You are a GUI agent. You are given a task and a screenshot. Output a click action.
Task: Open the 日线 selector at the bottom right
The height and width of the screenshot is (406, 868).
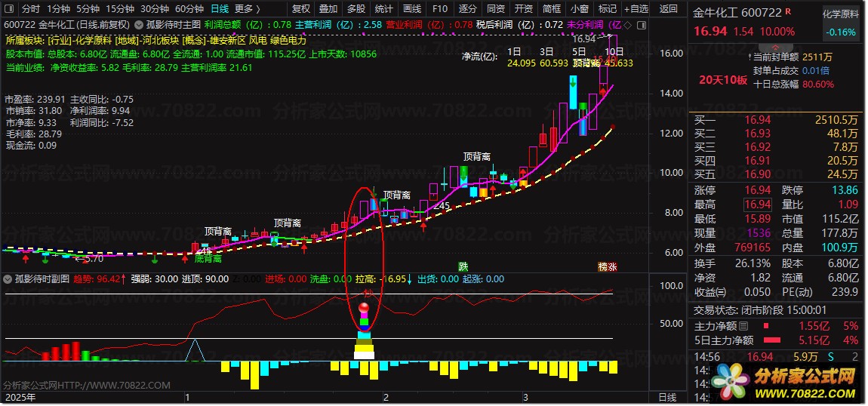point(668,397)
